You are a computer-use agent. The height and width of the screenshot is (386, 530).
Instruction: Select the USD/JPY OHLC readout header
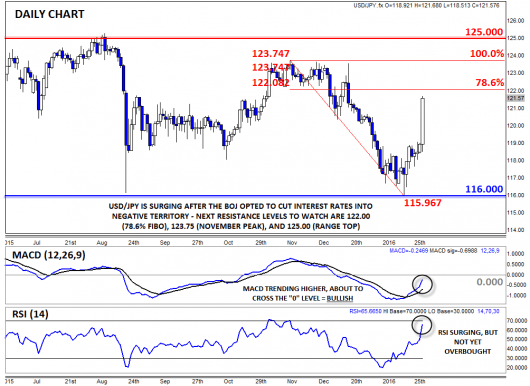point(426,5)
